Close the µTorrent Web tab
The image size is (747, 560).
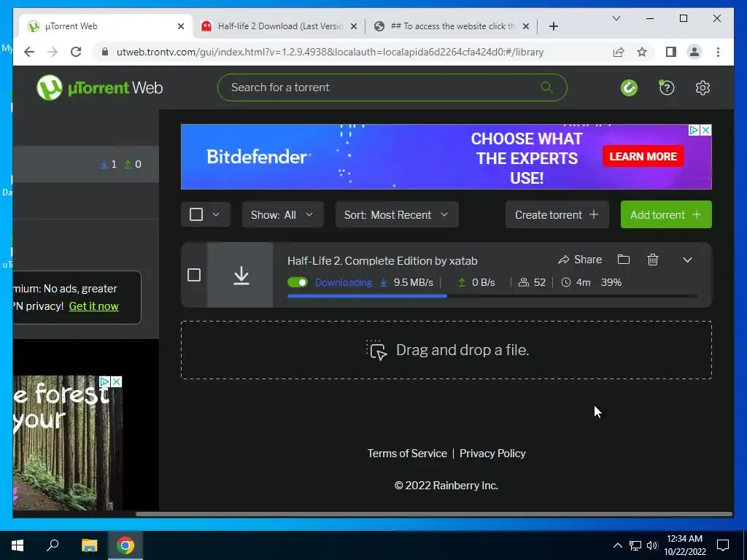(181, 26)
